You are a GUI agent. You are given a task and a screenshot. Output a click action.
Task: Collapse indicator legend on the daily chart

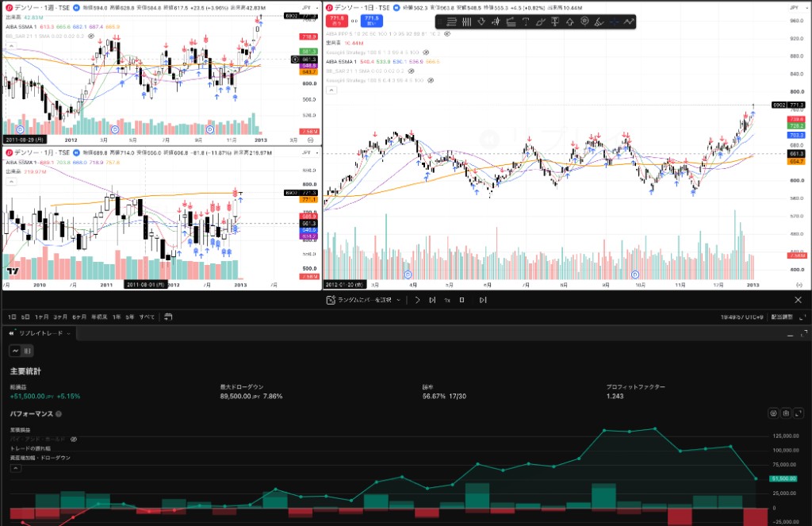tap(331, 90)
